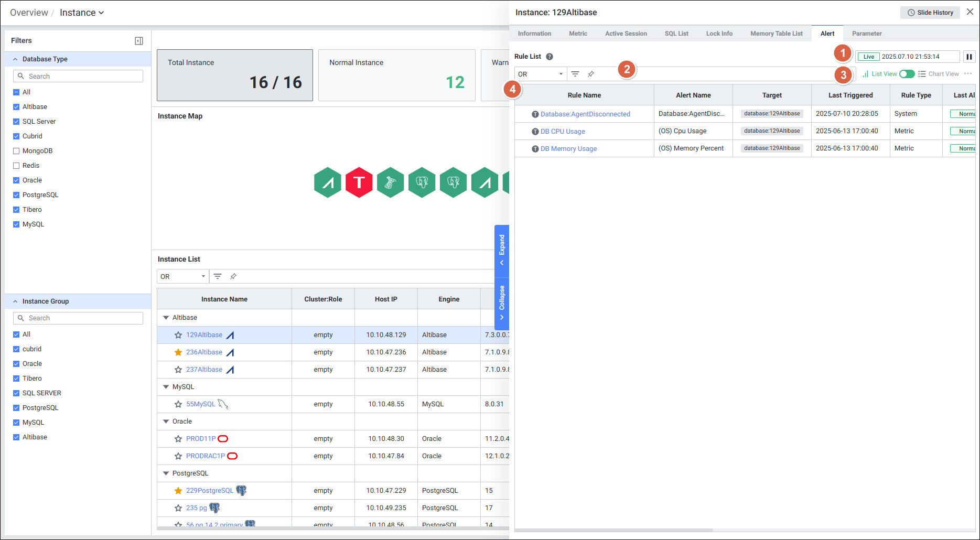Screen dimensions: 980x540
Task: Uncheck Oracle in Instance Group filter
Action: point(16,364)
